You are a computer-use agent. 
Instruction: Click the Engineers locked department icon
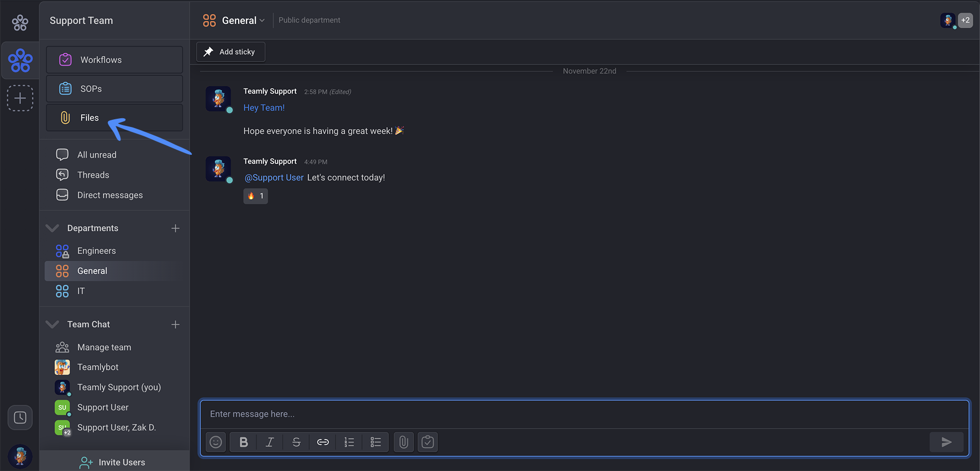62,251
